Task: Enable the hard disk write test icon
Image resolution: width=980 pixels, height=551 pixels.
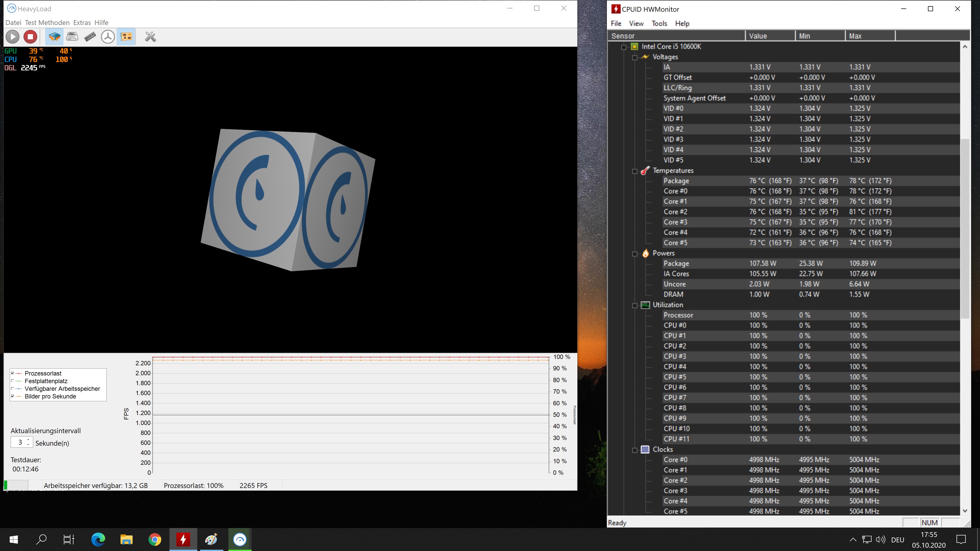Action: click(x=72, y=37)
